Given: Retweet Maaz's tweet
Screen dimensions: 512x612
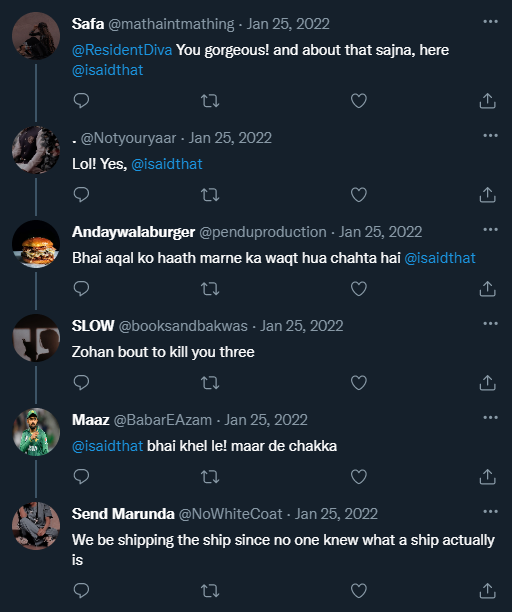Looking at the screenshot, I should click(210, 477).
